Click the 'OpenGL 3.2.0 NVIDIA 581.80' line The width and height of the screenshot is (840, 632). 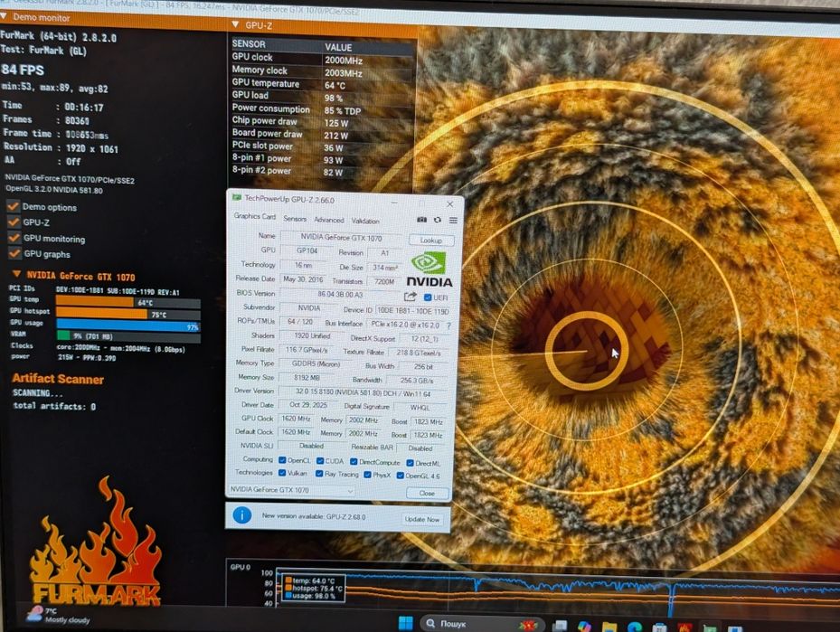(x=54, y=190)
